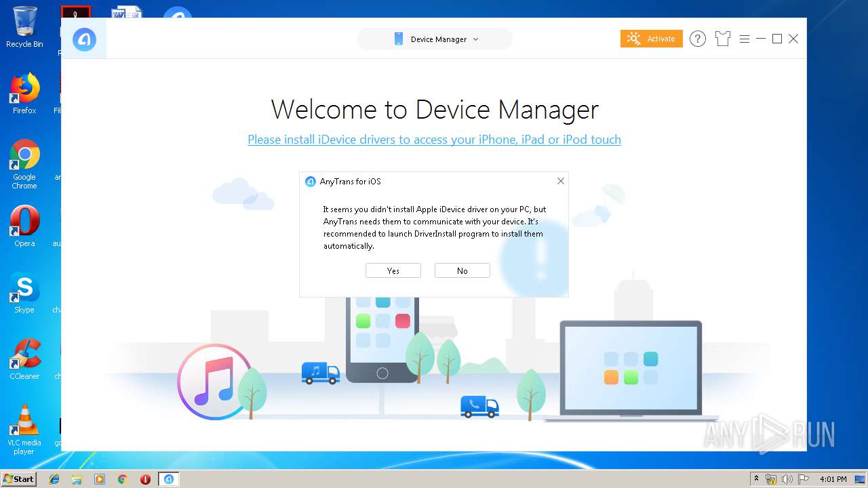Screen dimensions: 868x488
Task: Open the Device Manager dropdown
Action: click(435, 39)
